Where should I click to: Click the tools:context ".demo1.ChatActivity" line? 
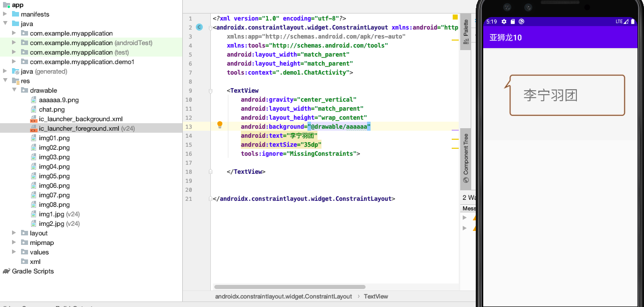coord(290,73)
